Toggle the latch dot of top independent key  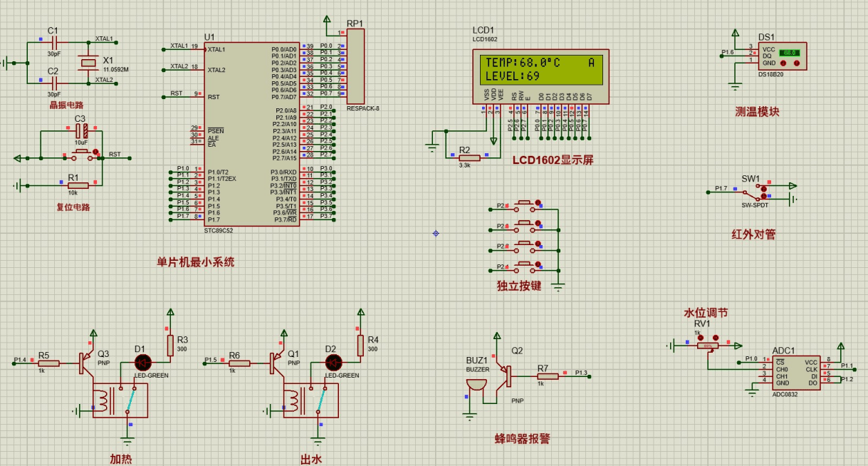538,202
